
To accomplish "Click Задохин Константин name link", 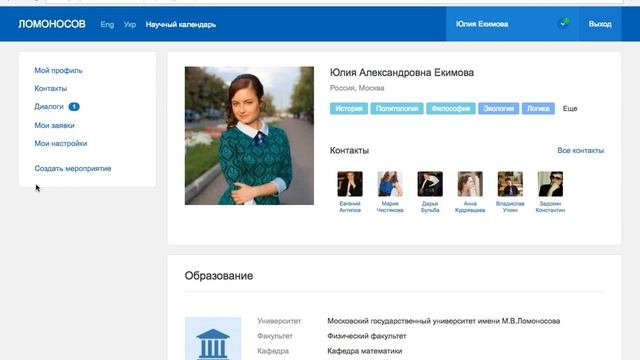I will pos(550,207).
